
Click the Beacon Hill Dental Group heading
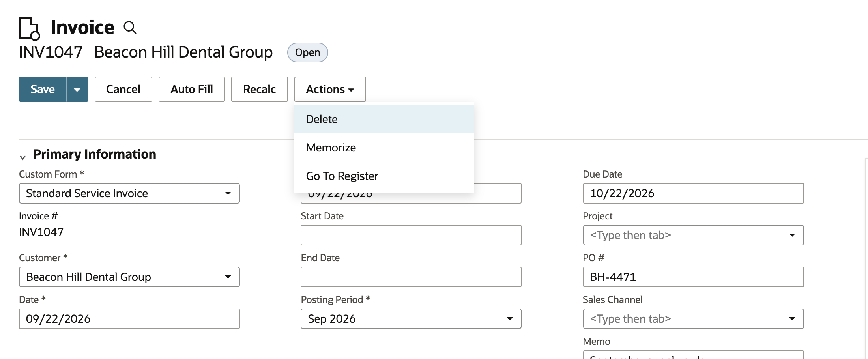[183, 52]
